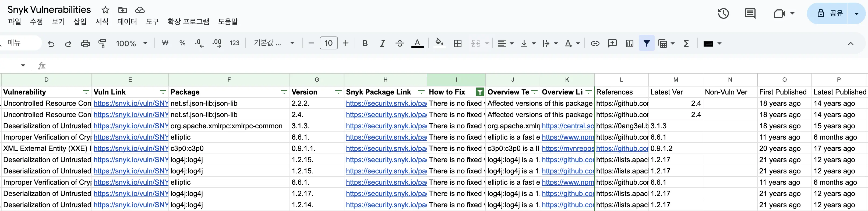Click the redo arrow

pyautogui.click(x=68, y=43)
